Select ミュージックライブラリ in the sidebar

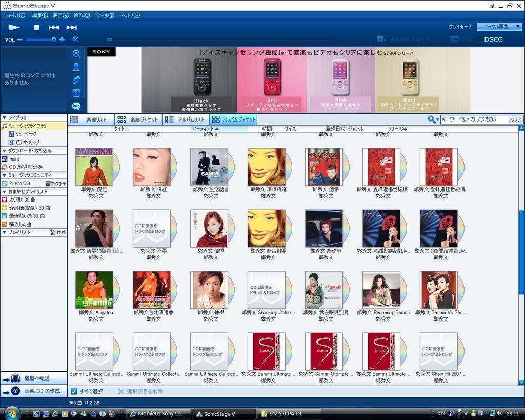(x=33, y=126)
